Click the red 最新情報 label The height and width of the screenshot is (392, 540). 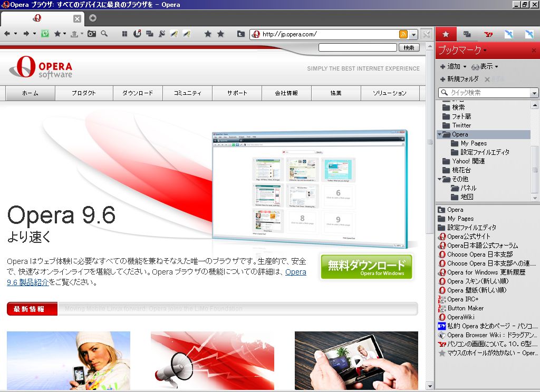point(32,309)
